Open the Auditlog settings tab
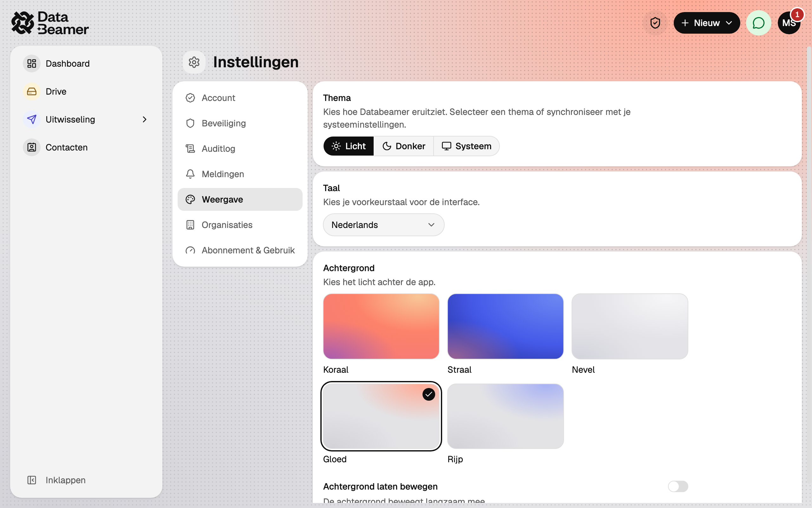The image size is (812, 508). (x=240, y=149)
